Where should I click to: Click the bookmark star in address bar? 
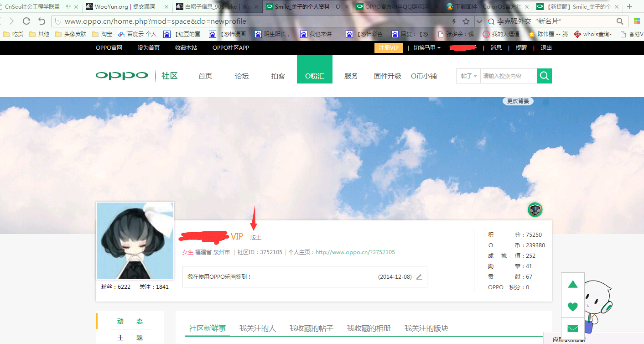466,21
